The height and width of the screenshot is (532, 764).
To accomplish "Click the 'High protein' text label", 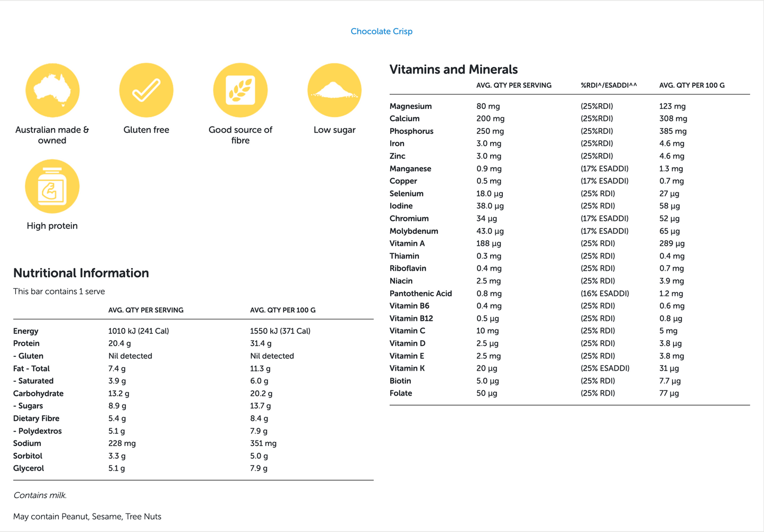I will click(x=52, y=226).
